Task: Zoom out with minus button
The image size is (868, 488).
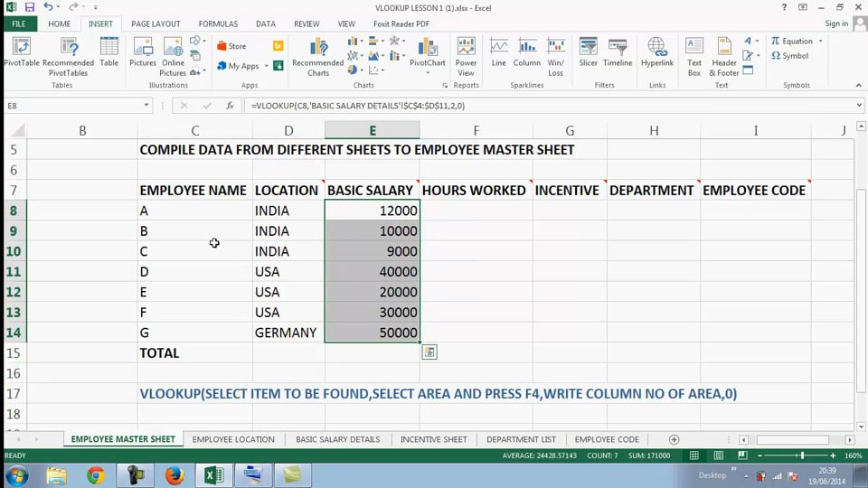Action: coord(759,455)
